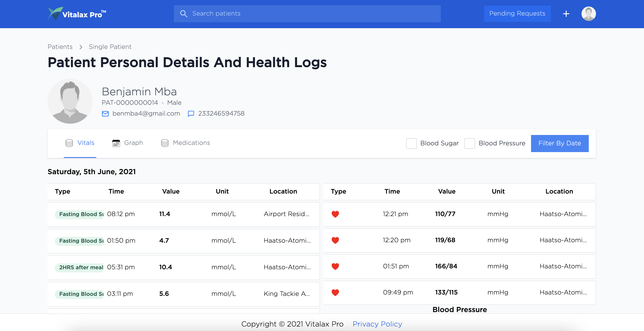Click the Medications stack icon
Screen dimensions: 644x331
[x=164, y=143]
